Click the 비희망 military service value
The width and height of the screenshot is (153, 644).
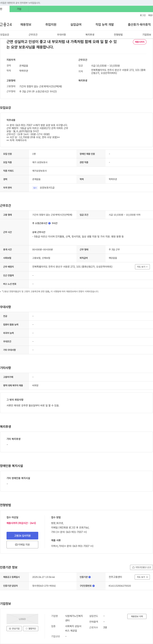[x=35, y=386]
